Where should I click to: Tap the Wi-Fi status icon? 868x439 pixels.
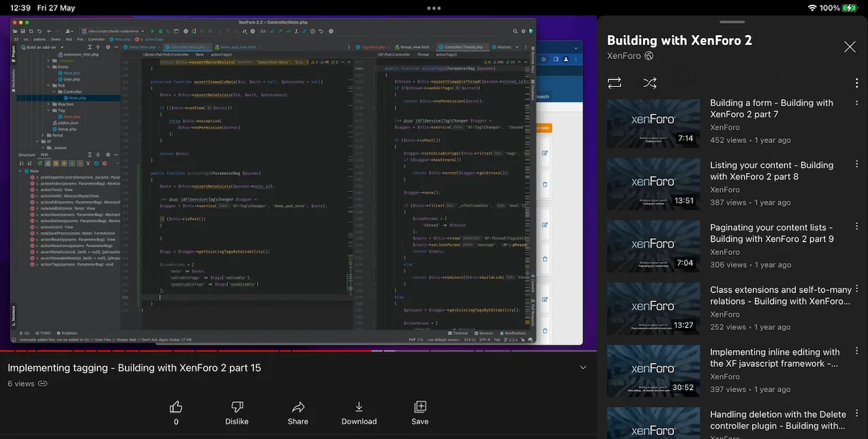point(812,8)
